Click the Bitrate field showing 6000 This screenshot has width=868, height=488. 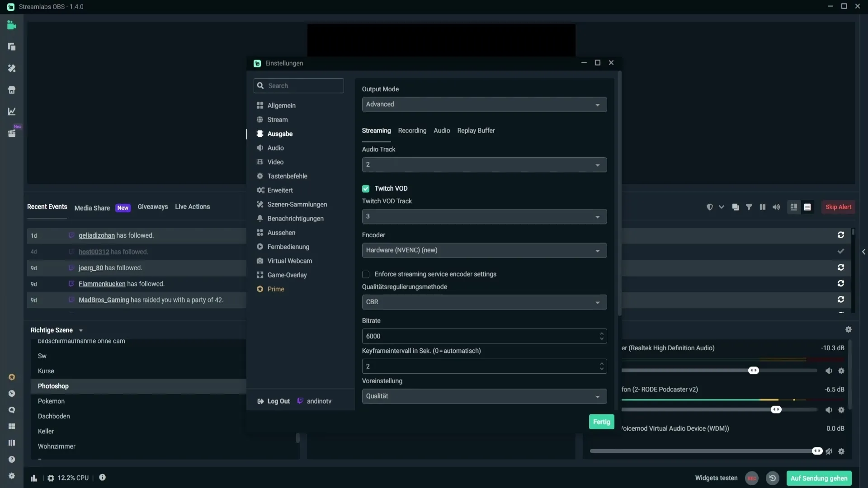[484, 336]
